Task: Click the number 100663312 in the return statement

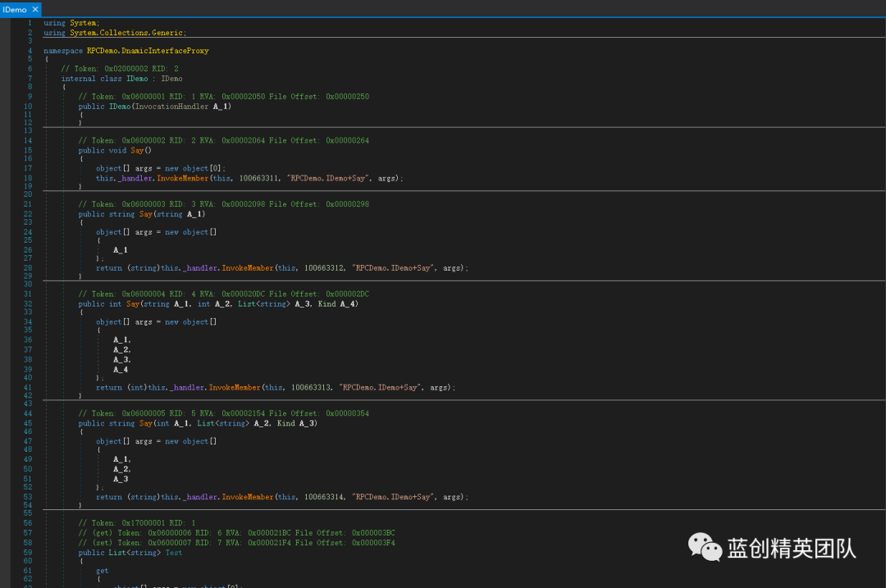Action: [x=324, y=267]
